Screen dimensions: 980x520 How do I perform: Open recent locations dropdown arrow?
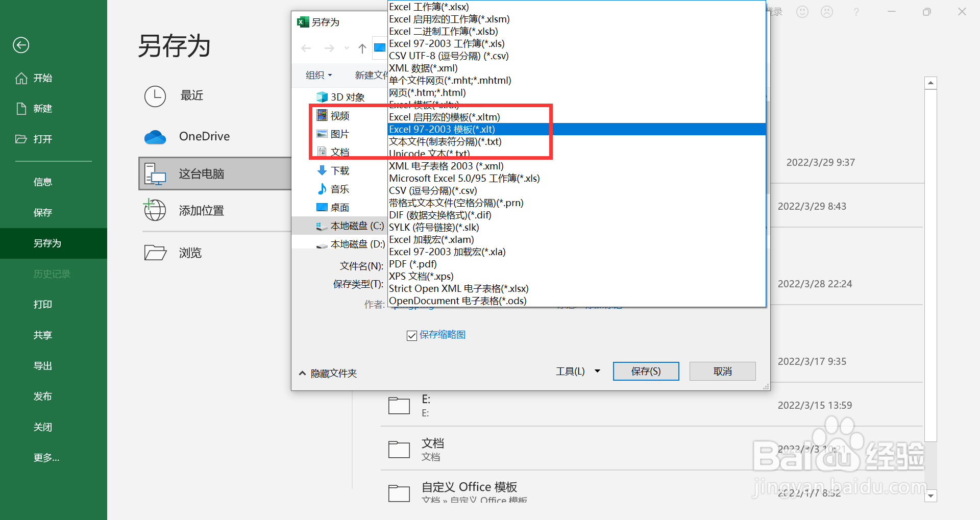[x=347, y=48]
